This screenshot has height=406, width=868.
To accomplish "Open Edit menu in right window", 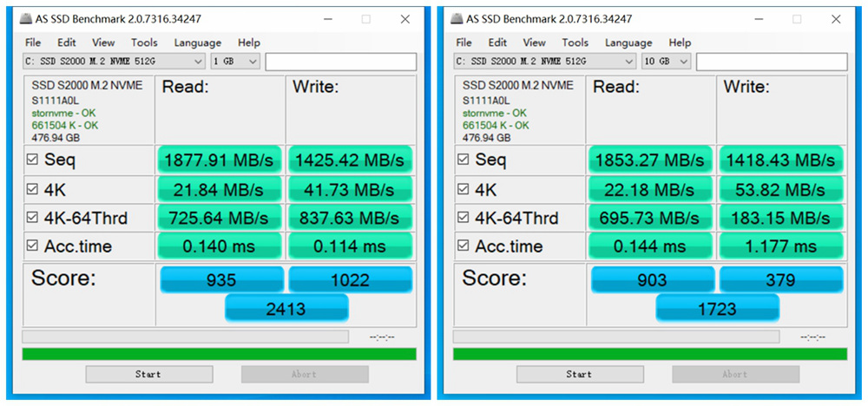I will [x=497, y=43].
